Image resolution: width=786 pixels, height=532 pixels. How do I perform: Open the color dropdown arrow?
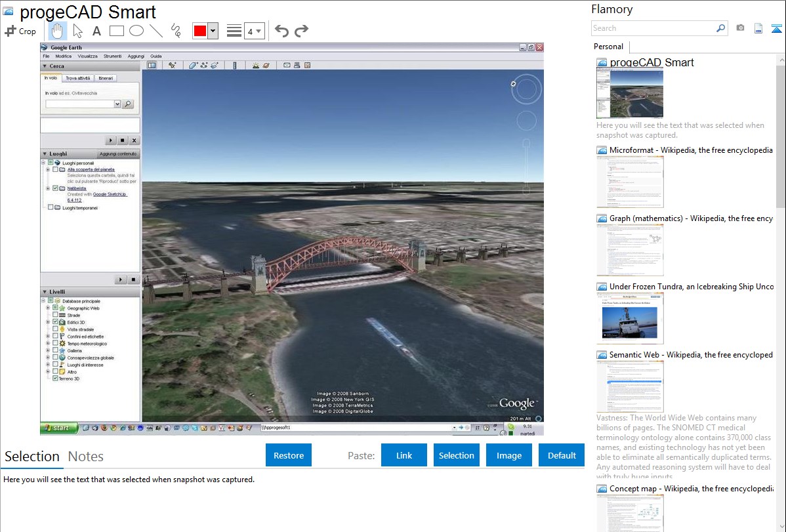click(x=213, y=31)
